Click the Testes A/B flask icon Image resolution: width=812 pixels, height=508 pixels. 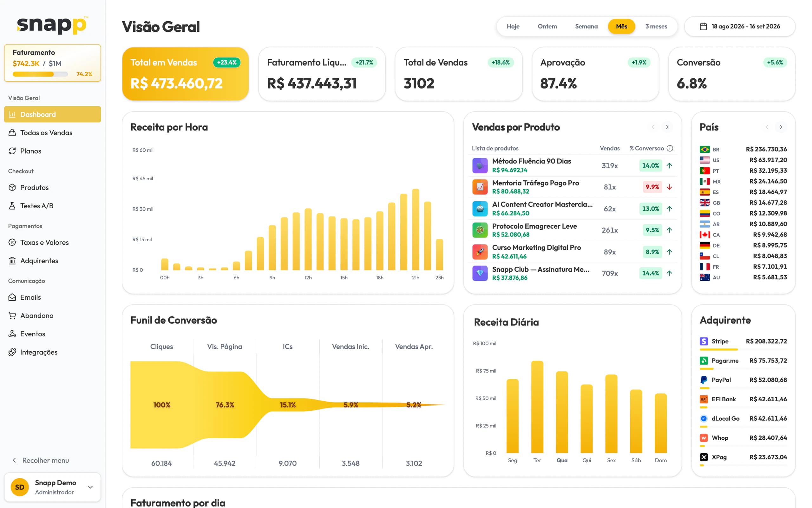[x=12, y=206]
